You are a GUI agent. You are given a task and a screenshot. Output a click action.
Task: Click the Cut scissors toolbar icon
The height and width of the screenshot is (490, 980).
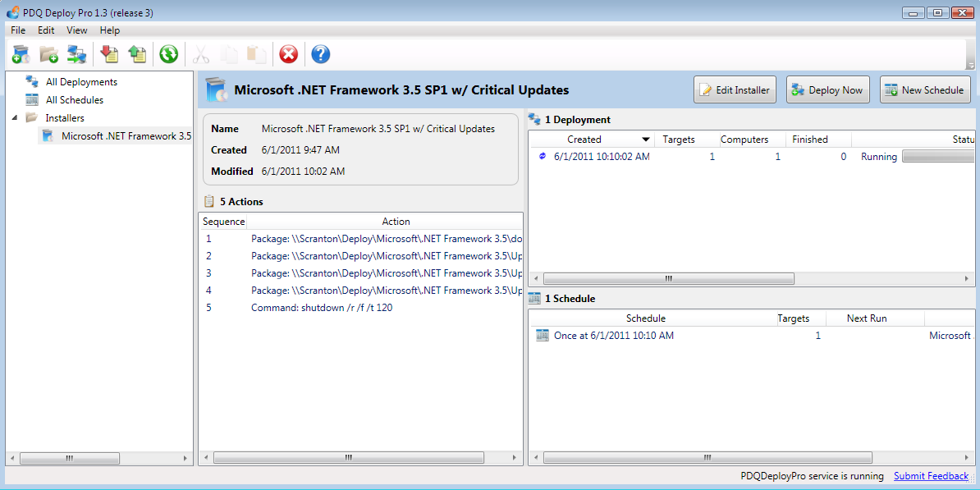(200, 54)
